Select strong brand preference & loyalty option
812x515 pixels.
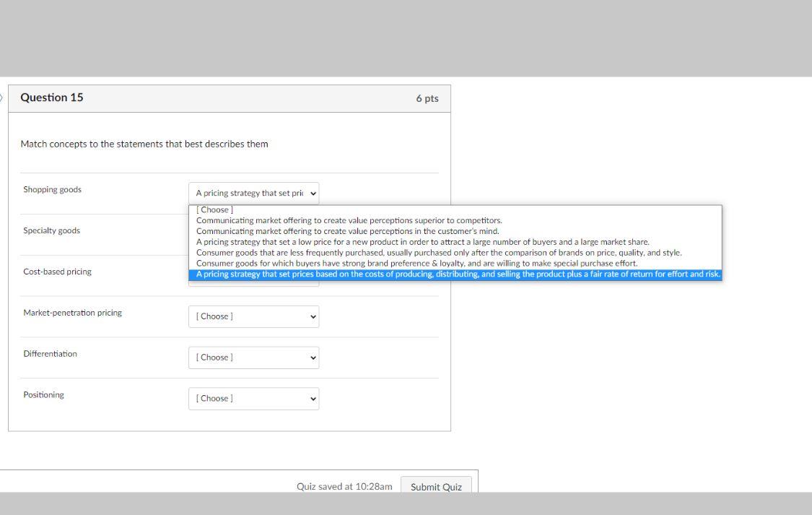(x=455, y=263)
